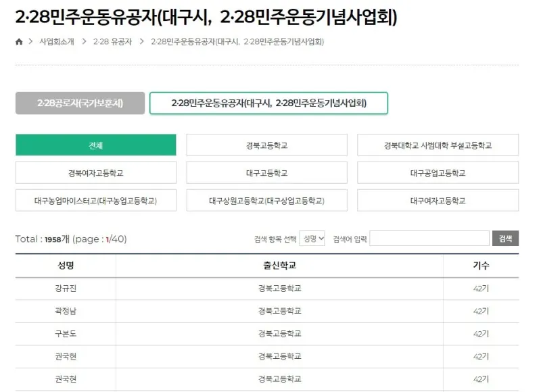Click 경북고등학교 cell in 구본도 row
541x392 pixels.
pyautogui.click(x=279, y=334)
